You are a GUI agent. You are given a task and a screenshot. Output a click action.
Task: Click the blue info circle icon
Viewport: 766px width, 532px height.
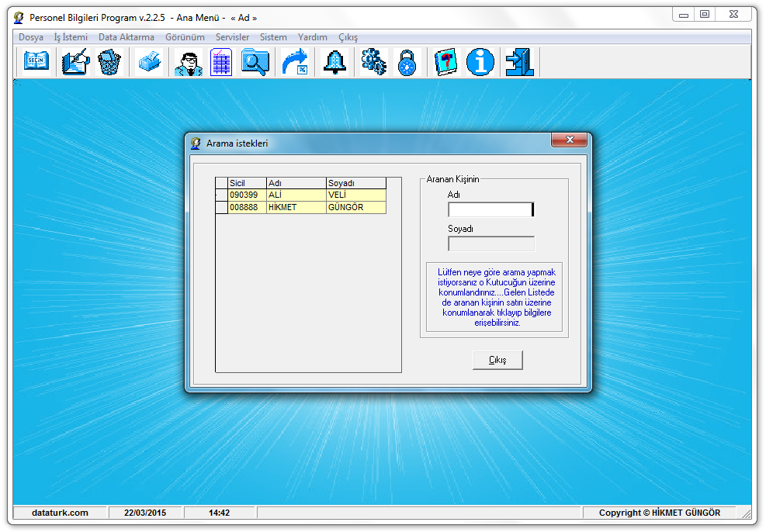pos(480,62)
